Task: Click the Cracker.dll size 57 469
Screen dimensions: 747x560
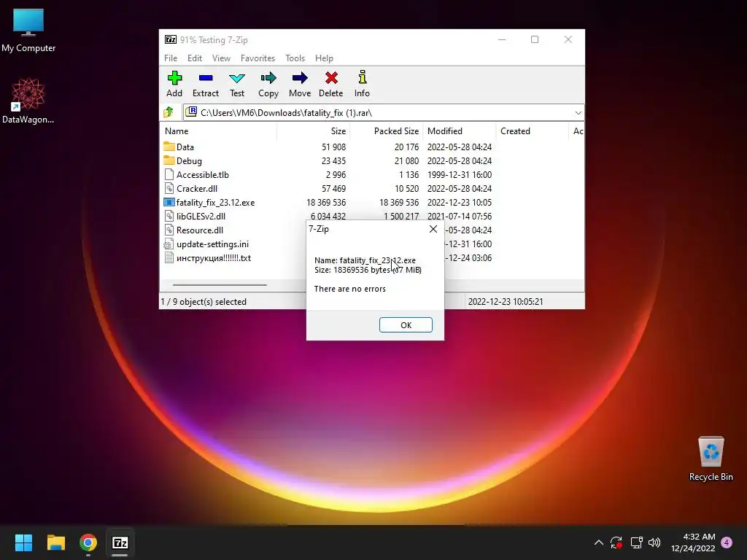Action: [333, 189]
